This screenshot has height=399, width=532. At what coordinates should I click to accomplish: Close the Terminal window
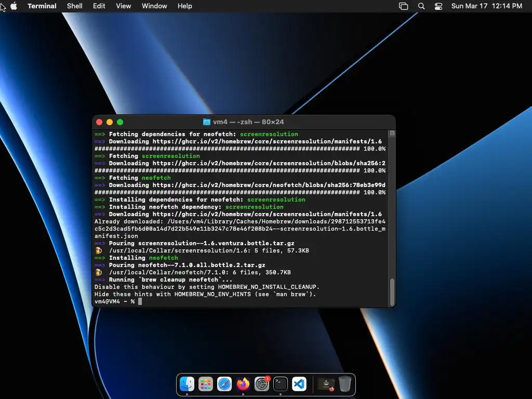point(99,122)
